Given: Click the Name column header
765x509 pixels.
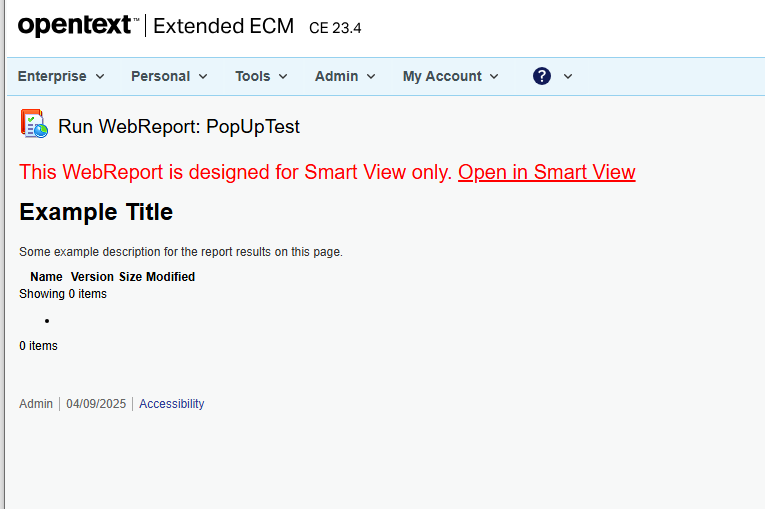Looking at the screenshot, I should [x=46, y=277].
